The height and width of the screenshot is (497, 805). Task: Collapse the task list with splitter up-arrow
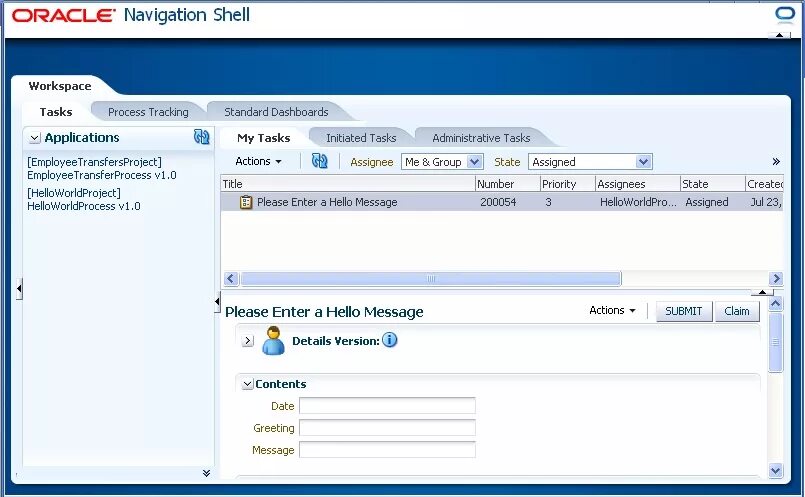point(762,292)
